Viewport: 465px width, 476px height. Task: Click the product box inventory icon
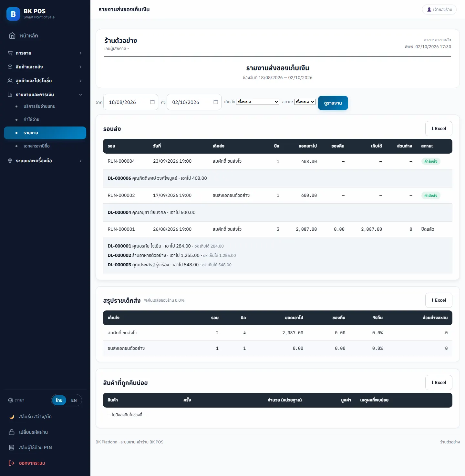(10, 67)
